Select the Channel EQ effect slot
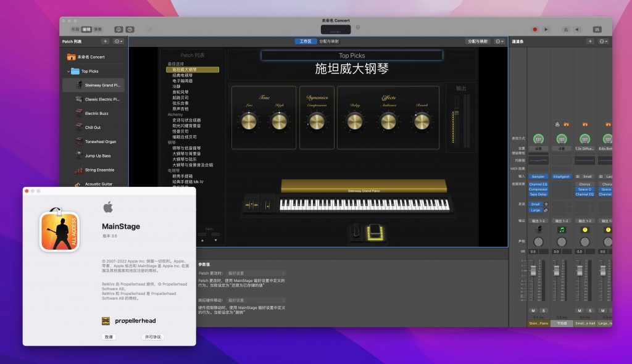 538,184
